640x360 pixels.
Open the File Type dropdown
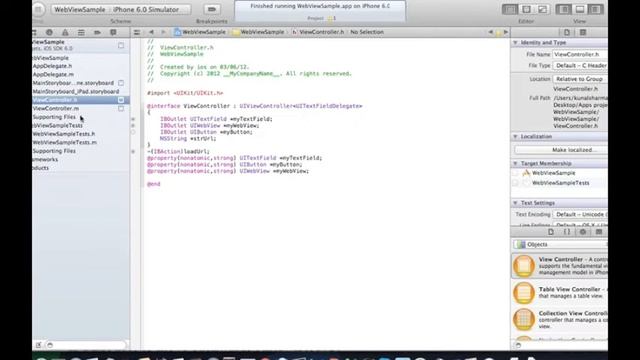580,65
